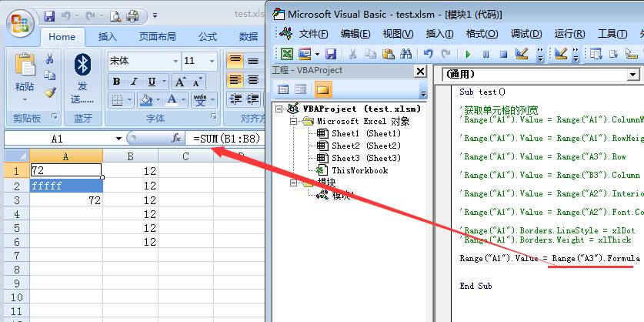Open the 文件(F) menu in VBA editor

pos(313,34)
